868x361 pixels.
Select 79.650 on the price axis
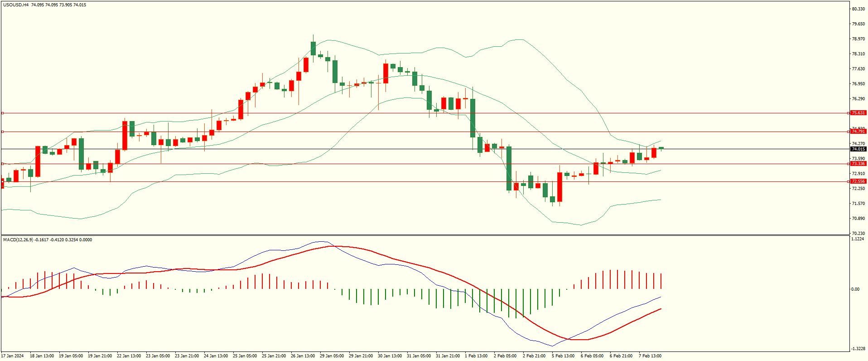pyautogui.click(x=858, y=24)
